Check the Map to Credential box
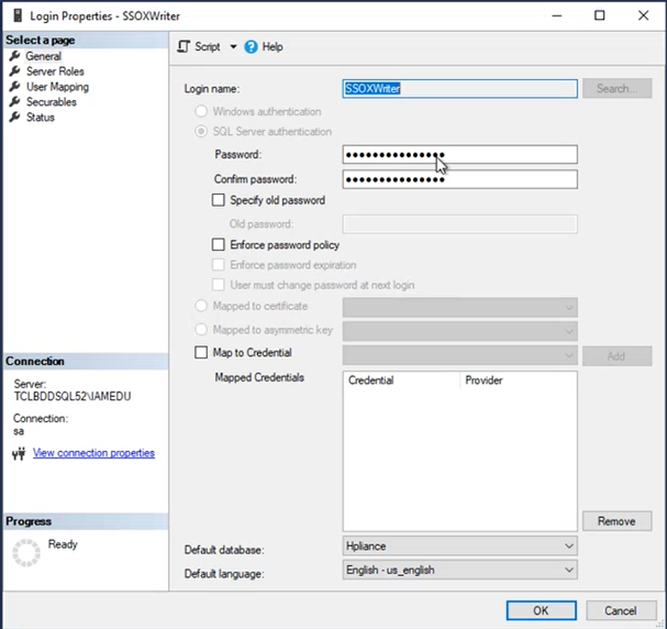Image resolution: width=667 pixels, height=629 pixels. [x=201, y=352]
